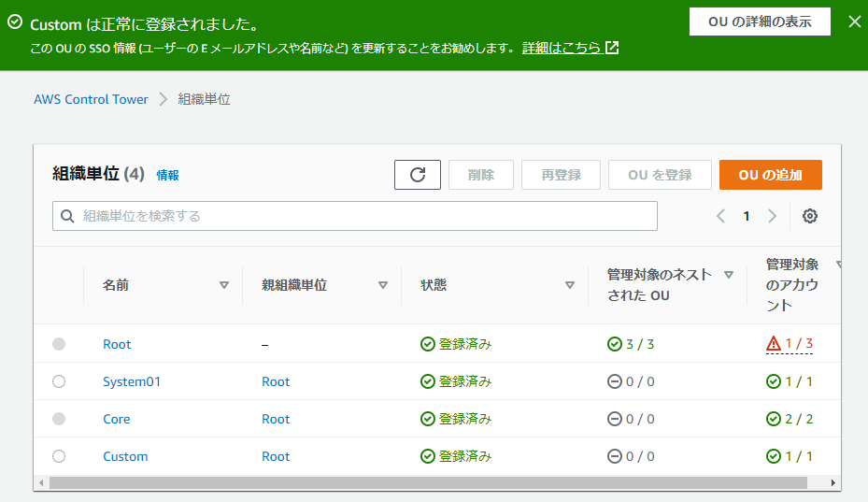Open the 詳細はこちら external link
Image resolution: width=868 pixels, height=502 pixels.
570,48
